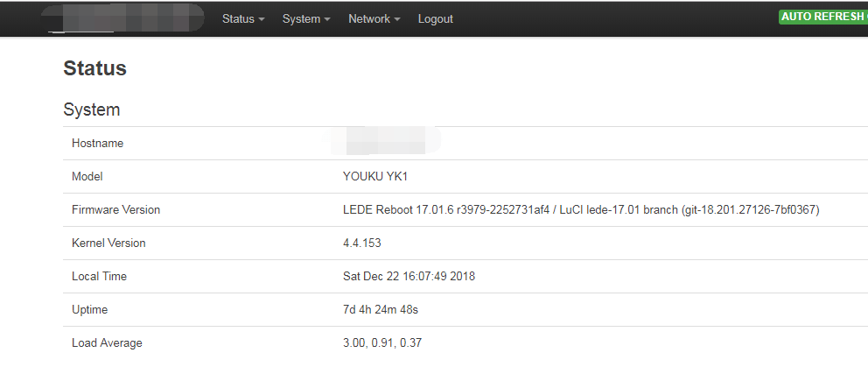Click the System section heading
This screenshot has width=868, height=381.
click(92, 110)
